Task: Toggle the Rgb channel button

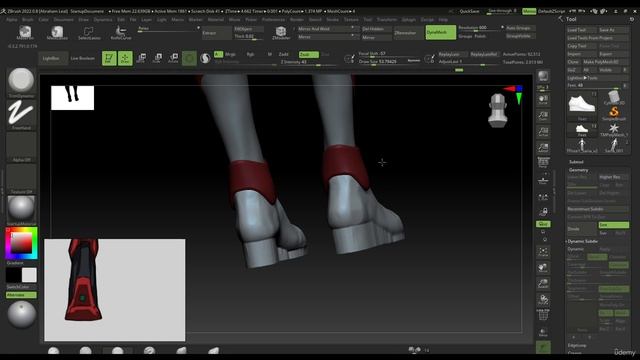Action: 250,54
